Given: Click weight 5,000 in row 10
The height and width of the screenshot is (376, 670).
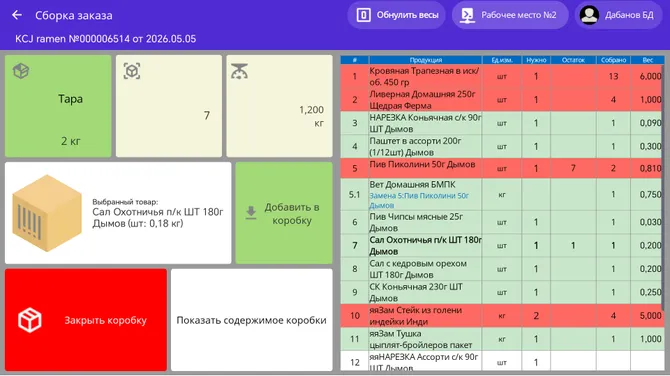Looking at the screenshot, I should [x=650, y=316].
